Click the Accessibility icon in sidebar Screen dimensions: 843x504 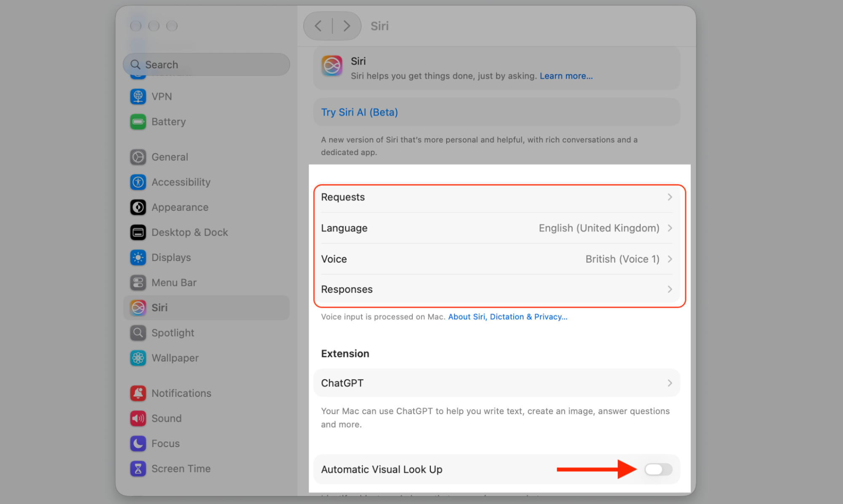pyautogui.click(x=138, y=182)
